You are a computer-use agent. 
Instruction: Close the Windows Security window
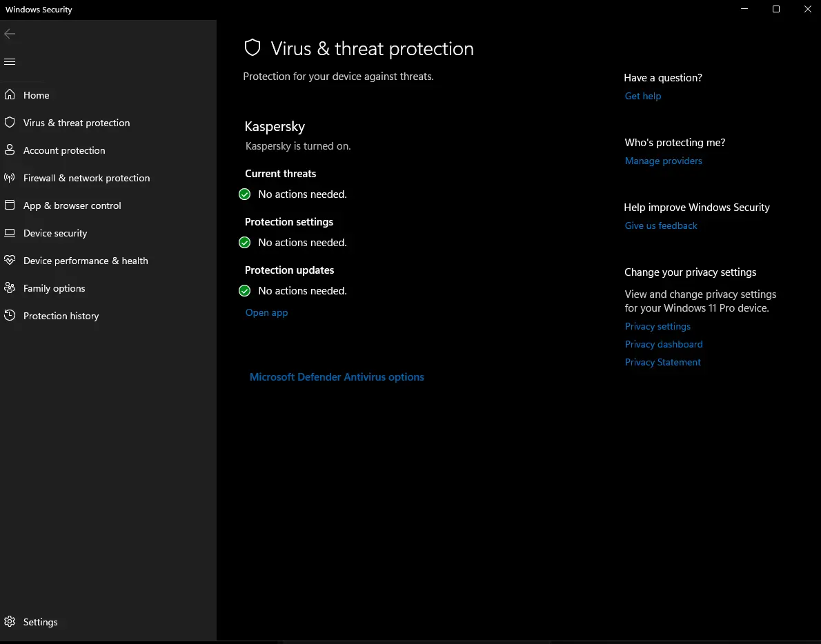(x=807, y=9)
